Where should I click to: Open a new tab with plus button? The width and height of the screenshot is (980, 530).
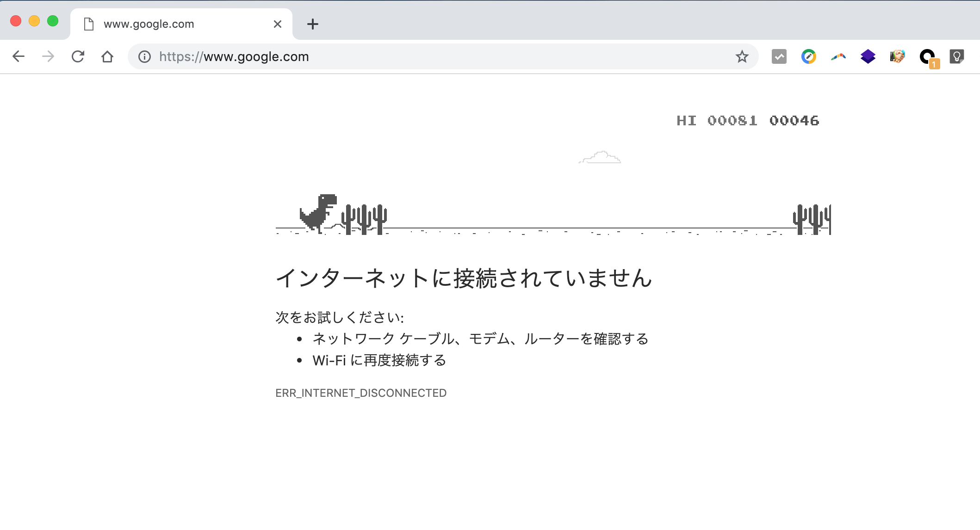[x=313, y=24]
